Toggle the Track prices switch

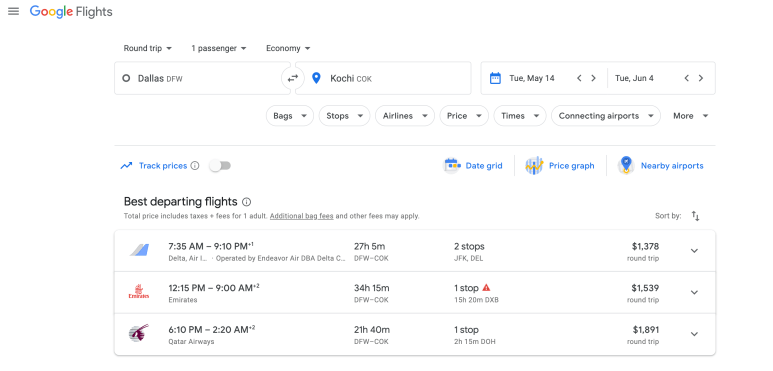220,166
